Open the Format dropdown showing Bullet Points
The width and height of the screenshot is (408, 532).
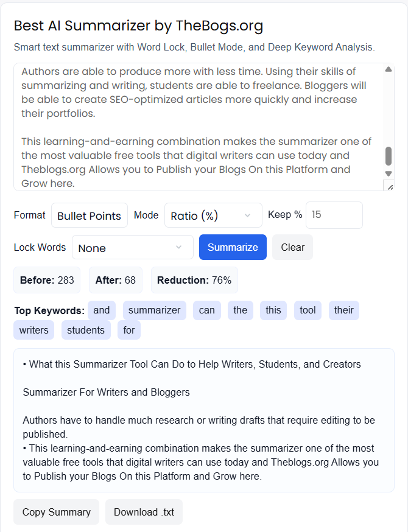[x=90, y=215]
